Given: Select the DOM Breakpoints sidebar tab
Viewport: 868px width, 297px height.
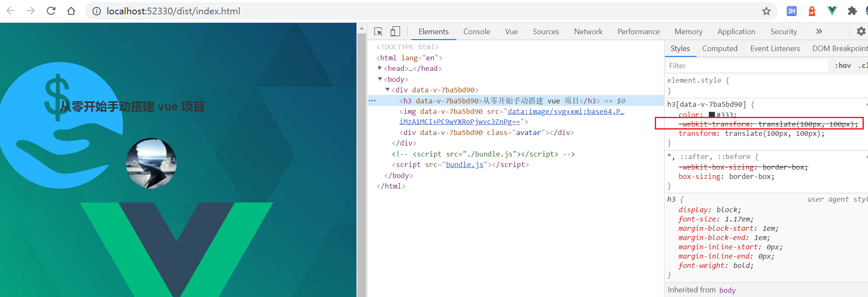Looking at the screenshot, I should coord(840,49).
